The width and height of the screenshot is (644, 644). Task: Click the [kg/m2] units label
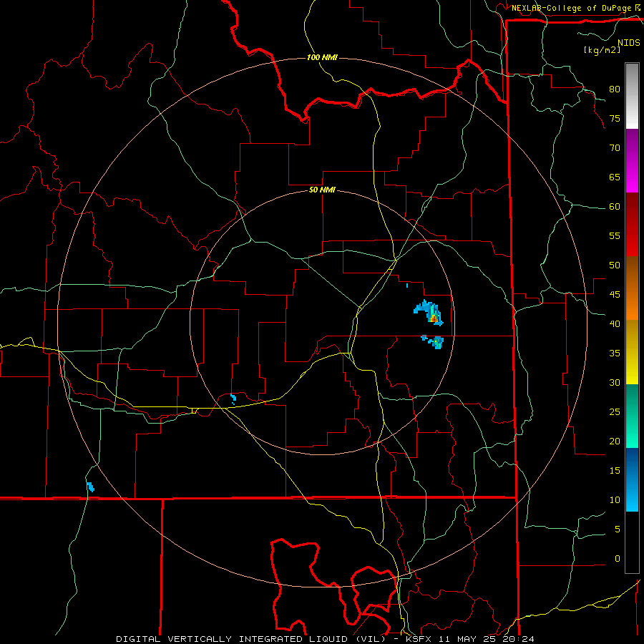(x=602, y=50)
